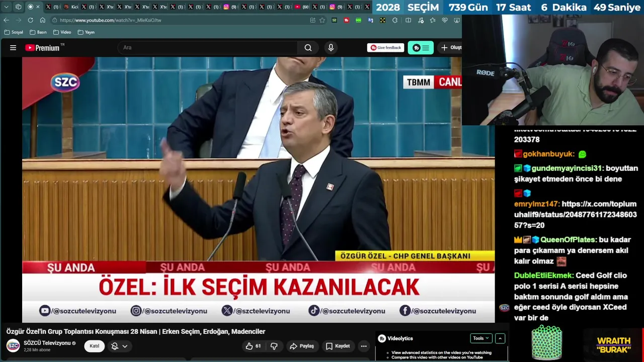The width and height of the screenshot is (644, 362).
Task: Toggle the channel notification bell
Action: (115, 346)
